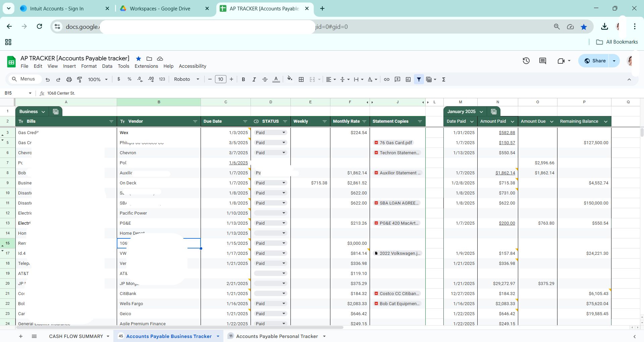Click the functions sigma icon
644x342 pixels.
click(443, 79)
